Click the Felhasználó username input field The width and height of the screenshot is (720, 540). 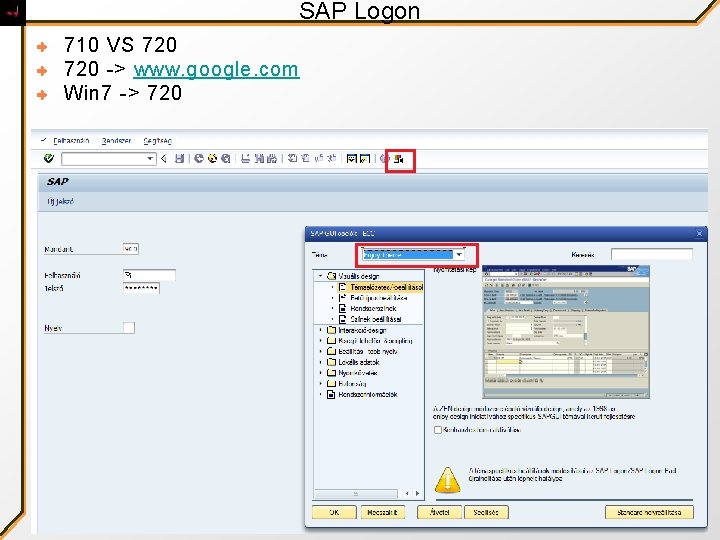149,275
